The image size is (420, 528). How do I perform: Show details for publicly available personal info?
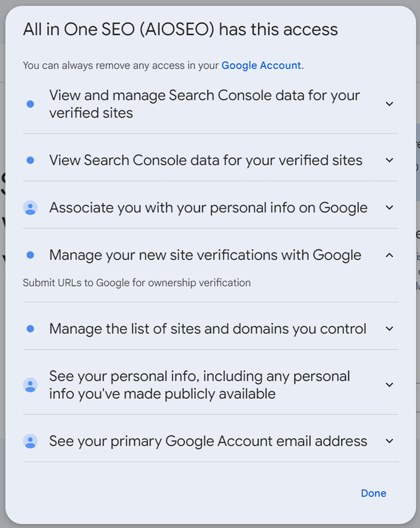[390, 384]
